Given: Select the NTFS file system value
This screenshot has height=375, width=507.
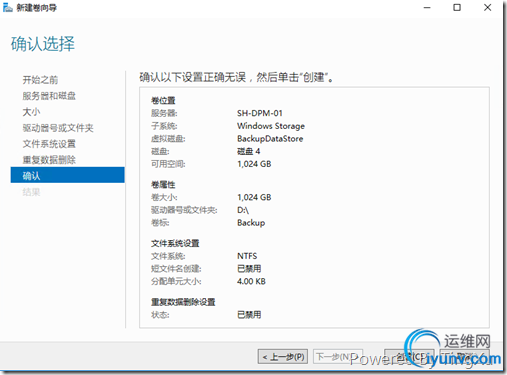Looking at the screenshot, I should tap(247, 256).
